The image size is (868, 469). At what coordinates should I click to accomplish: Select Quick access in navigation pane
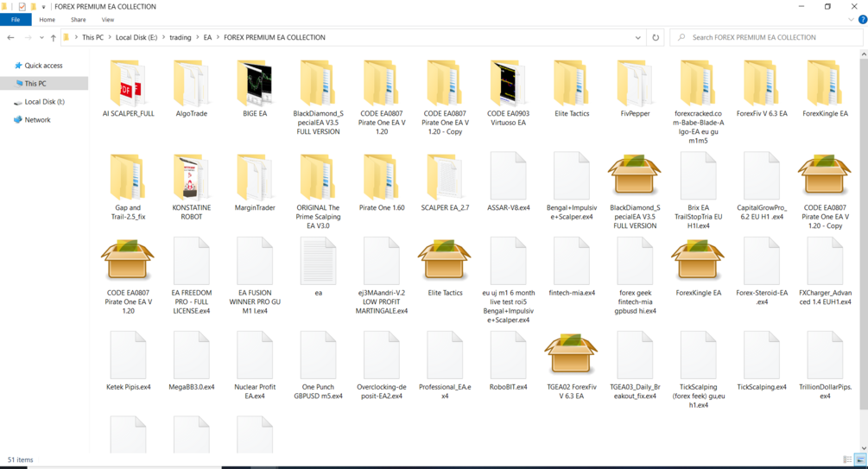[x=44, y=66]
